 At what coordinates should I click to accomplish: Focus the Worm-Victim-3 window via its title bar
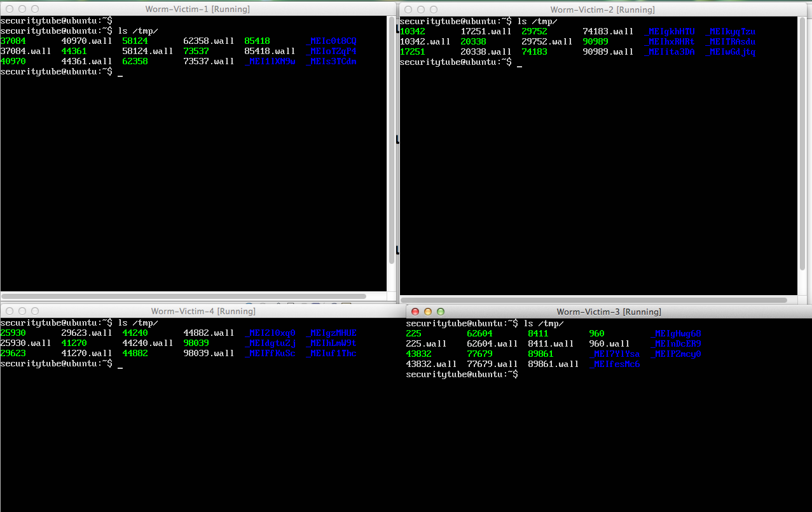610,312
